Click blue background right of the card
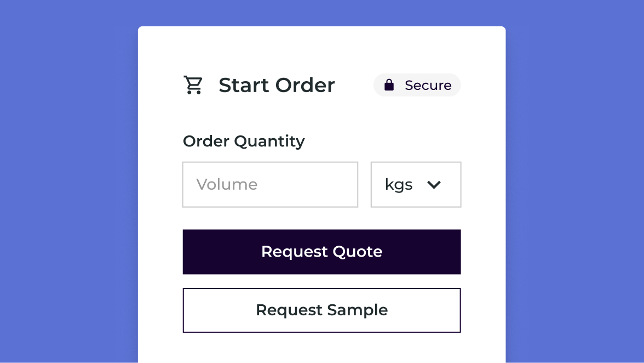The height and width of the screenshot is (363, 644). click(x=575, y=192)
